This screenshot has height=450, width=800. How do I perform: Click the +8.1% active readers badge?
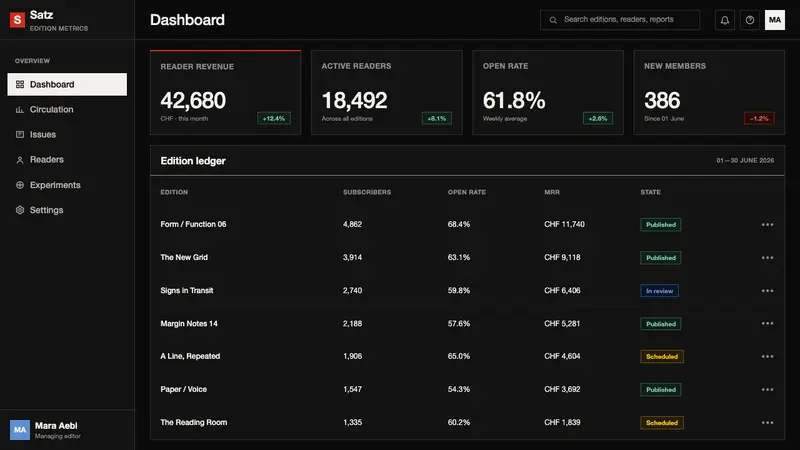pyautogui.click(x=437, y=118)
